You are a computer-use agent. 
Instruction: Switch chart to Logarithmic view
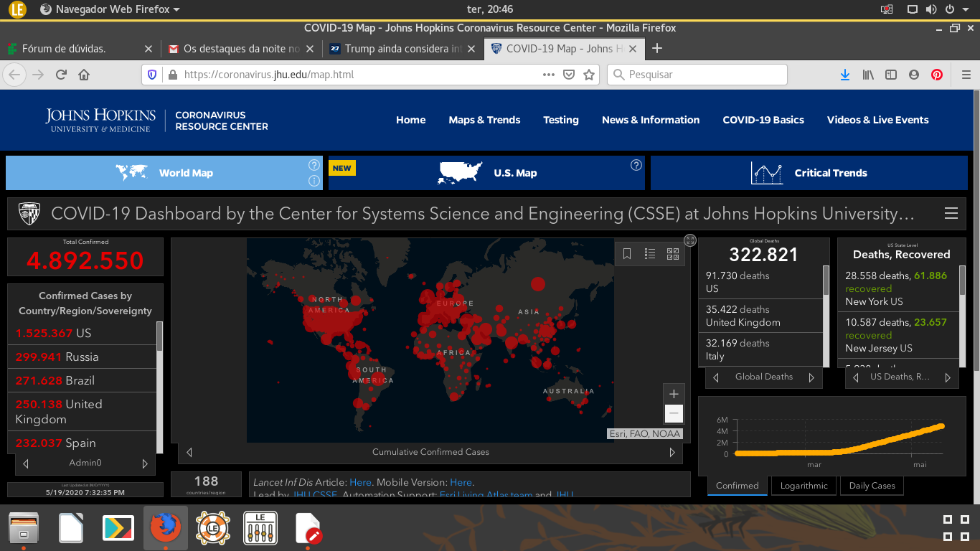(804, 486)
